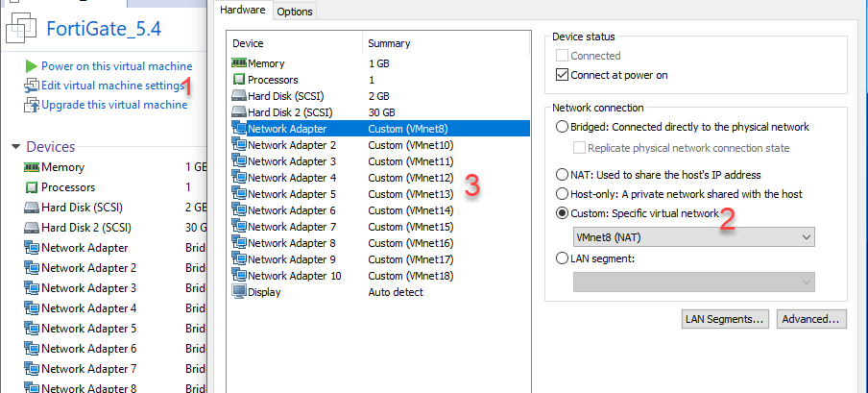Click the FortiGate_5.4 VM icon
868x393 pixels.
pos(19,26)
